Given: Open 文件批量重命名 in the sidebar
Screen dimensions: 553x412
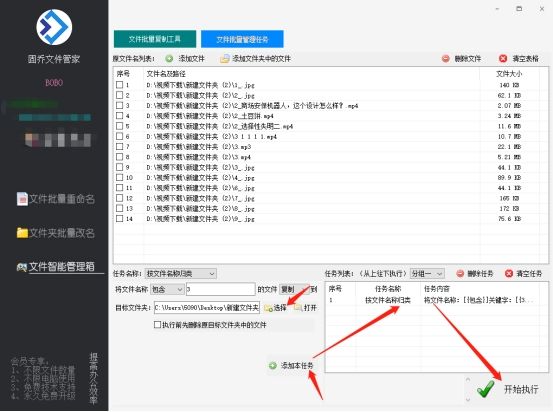Looking at the screenshot, I should point(56,199).
